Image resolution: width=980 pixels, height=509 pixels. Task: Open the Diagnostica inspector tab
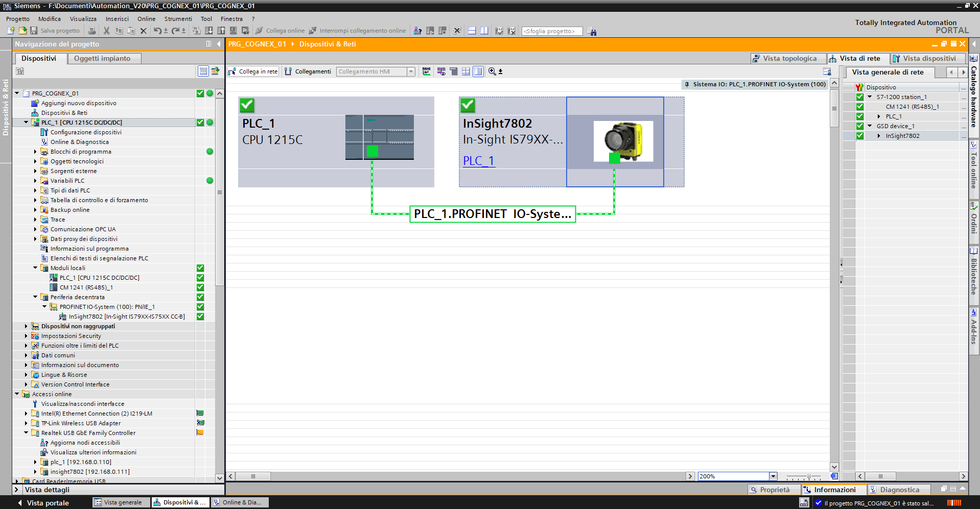899,490
